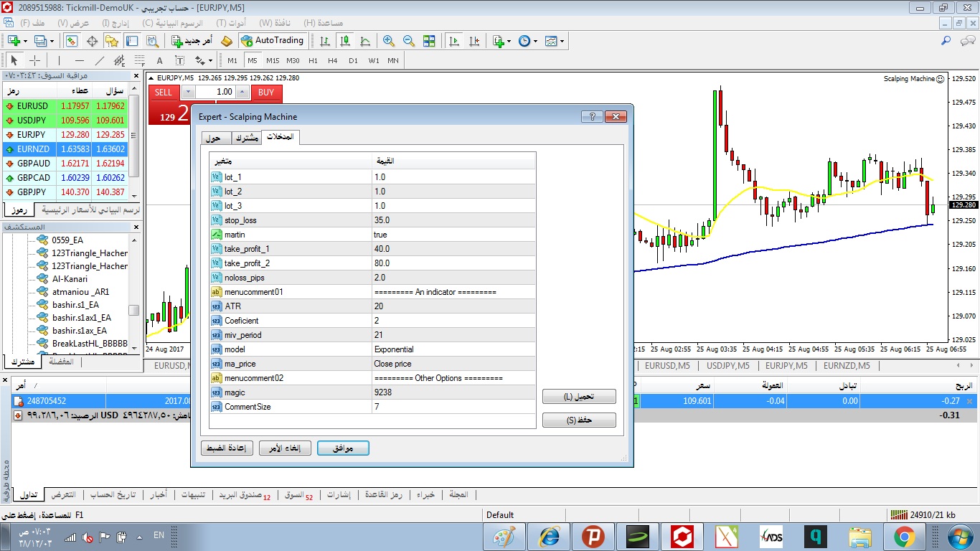Open the Arabic View (V) menu
The height and width of the screenshot is (551, 980).
click(x=73, y=23)
